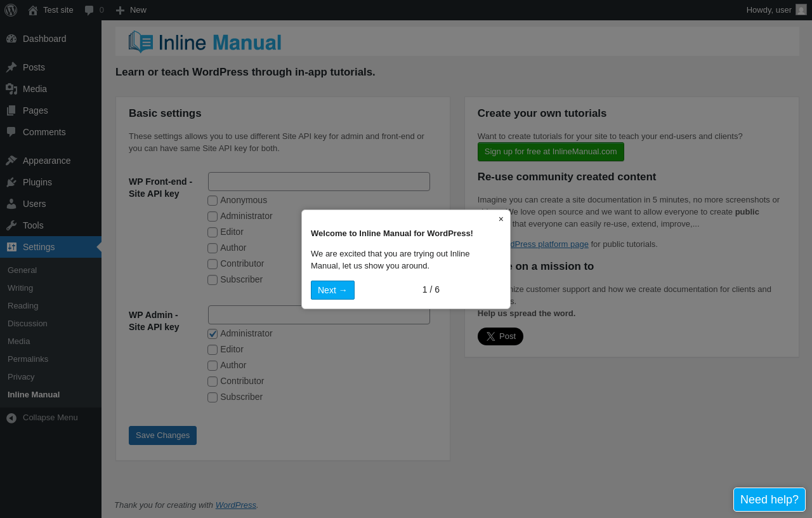Click the Appearance paintbrush icon
Image resolution: width=812 pixels, height=518 pixels.
pyautogui.click(x=11, y=161)
